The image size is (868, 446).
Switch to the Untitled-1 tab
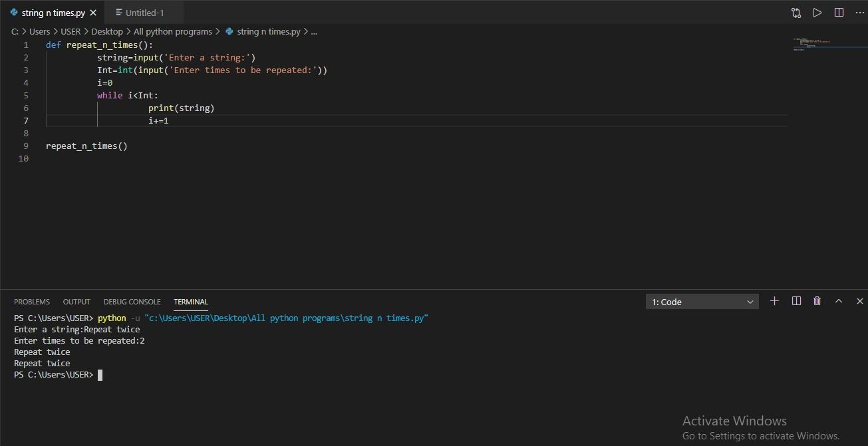pyautogui.click(x=143, y=12)
